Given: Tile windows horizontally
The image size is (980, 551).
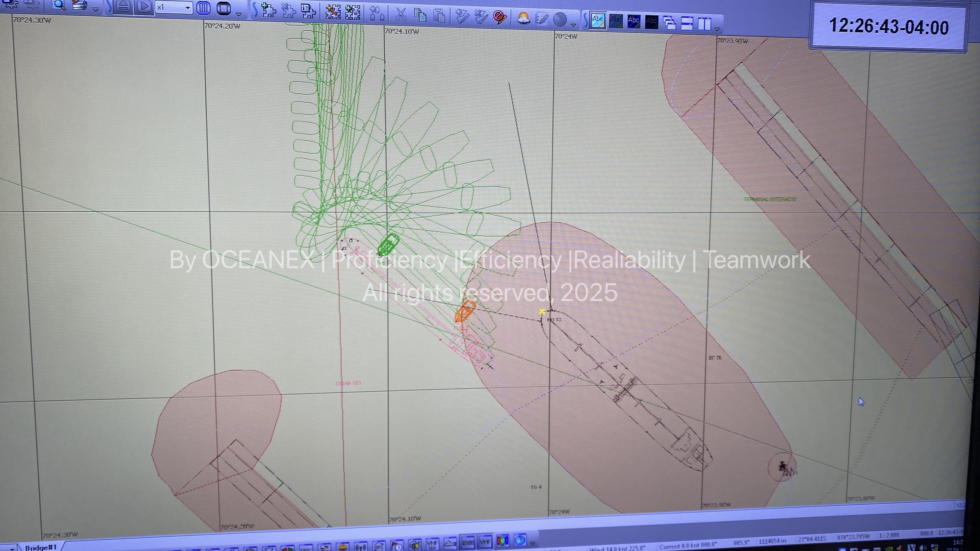Looking at the screenshot, I should (687, 23).
